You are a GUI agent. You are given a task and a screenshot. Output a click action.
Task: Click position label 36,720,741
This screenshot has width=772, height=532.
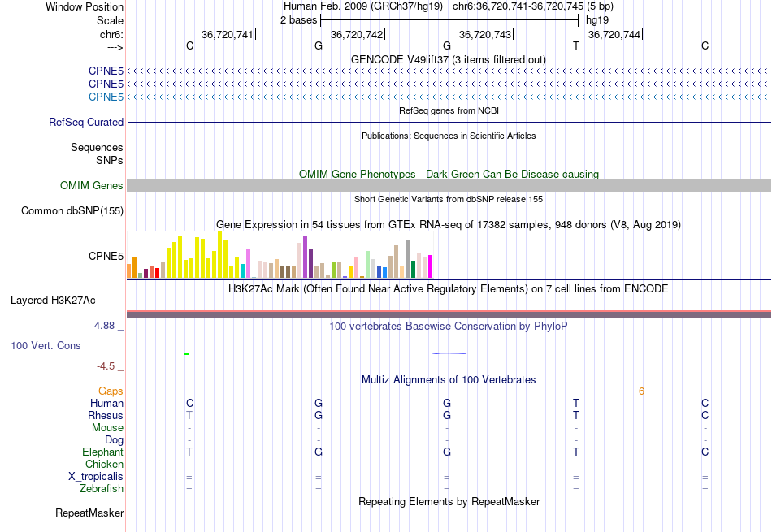click(227, 34)
